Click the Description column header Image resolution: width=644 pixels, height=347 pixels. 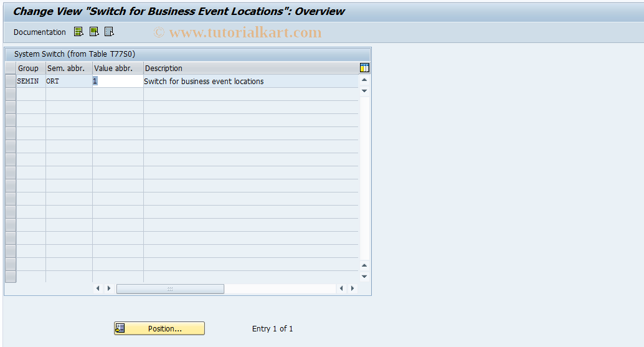coord(251,68)
